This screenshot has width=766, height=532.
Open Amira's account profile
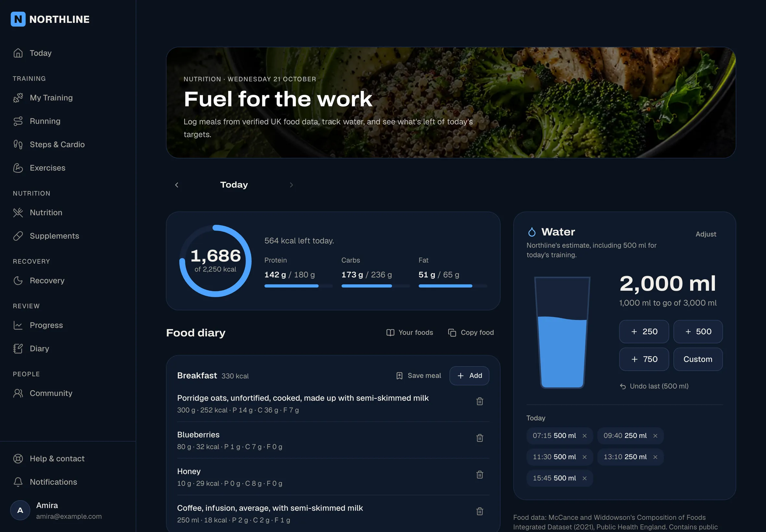[56, 510]
